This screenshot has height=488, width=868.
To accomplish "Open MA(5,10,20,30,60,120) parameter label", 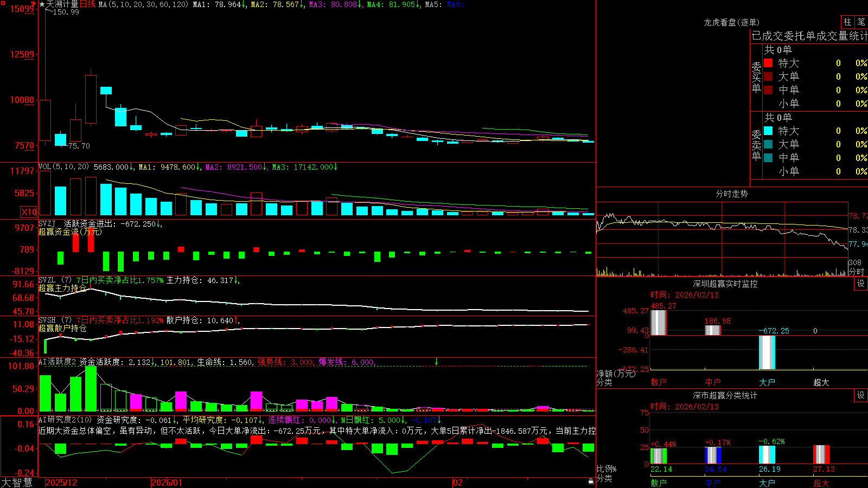I will (143, 4).
